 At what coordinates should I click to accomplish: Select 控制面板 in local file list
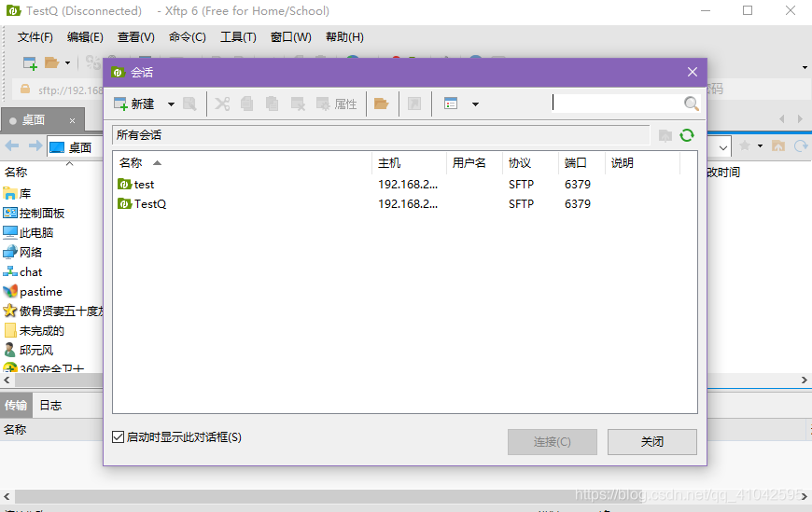(35, 214)
